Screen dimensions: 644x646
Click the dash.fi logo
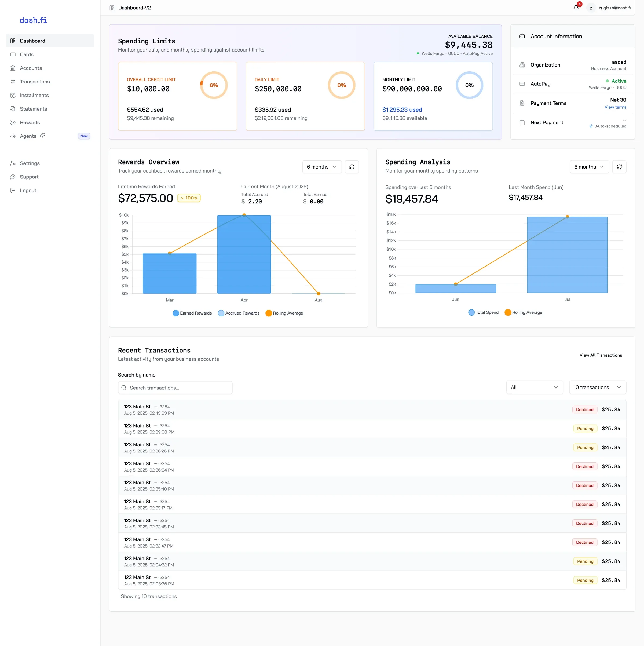tap(34, 20)
